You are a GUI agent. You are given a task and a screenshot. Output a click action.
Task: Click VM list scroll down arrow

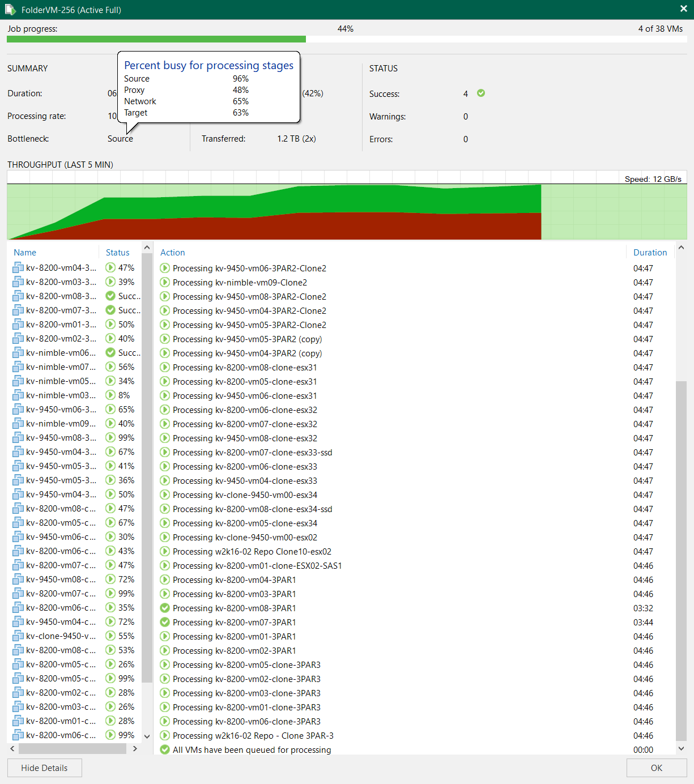pyautogui.click(x=147, y=736)
